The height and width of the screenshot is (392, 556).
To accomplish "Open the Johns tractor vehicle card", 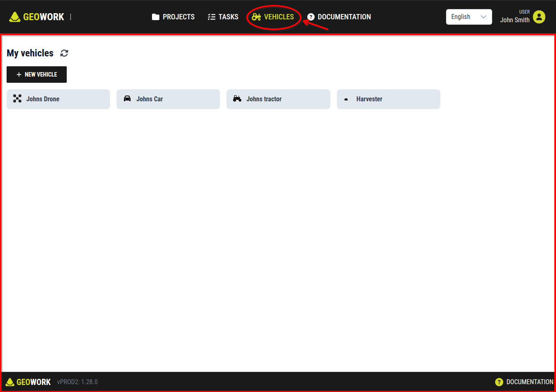I will coord(278,99).
